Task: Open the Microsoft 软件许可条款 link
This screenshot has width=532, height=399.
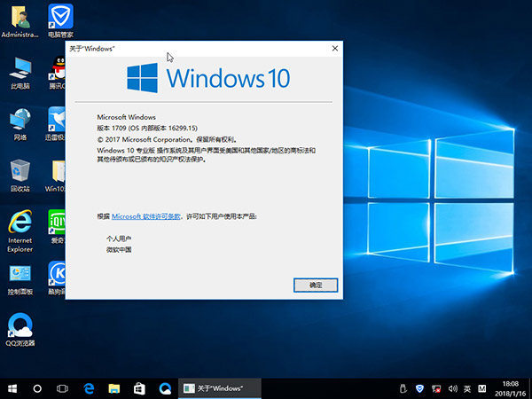Action: point(146,216)
